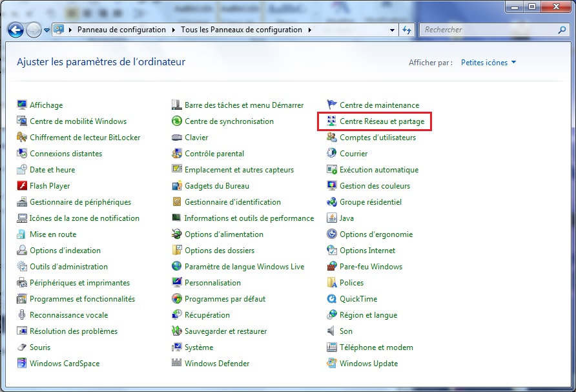Screen dimensions: 576x392
Task: Open Paramètre de langue Windows Live
Action: pyautogui.click(x=244, y=267)
